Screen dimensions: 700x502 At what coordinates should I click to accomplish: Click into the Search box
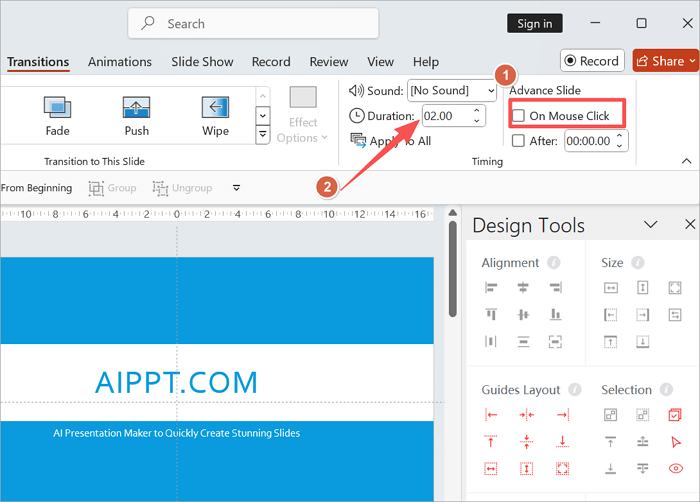[253, 23]
